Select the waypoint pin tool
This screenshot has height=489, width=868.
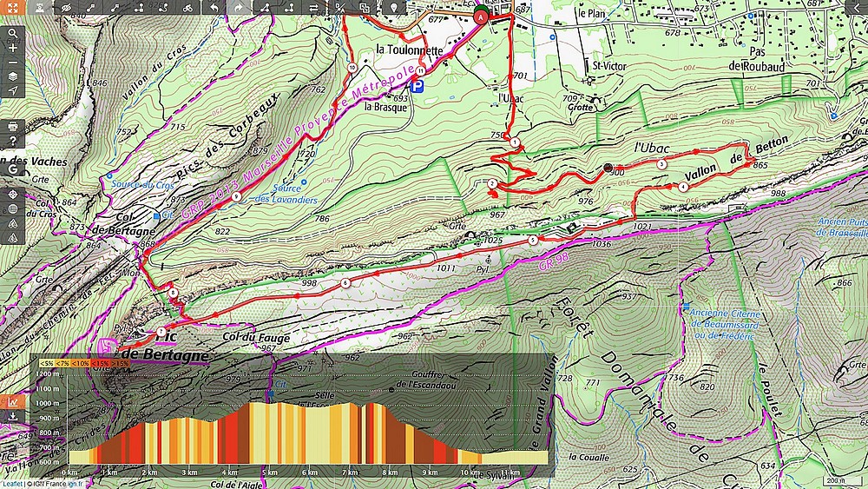[394, 7]
